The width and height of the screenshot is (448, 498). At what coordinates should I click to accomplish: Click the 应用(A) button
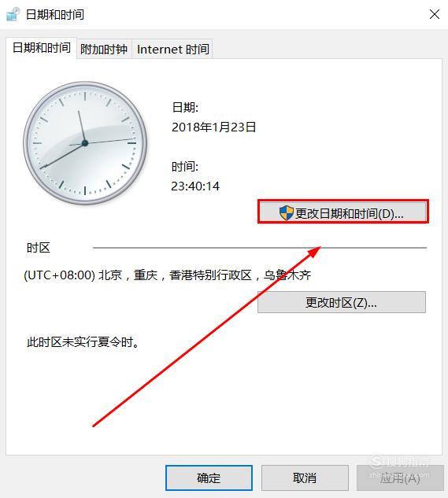click(400, 478)
